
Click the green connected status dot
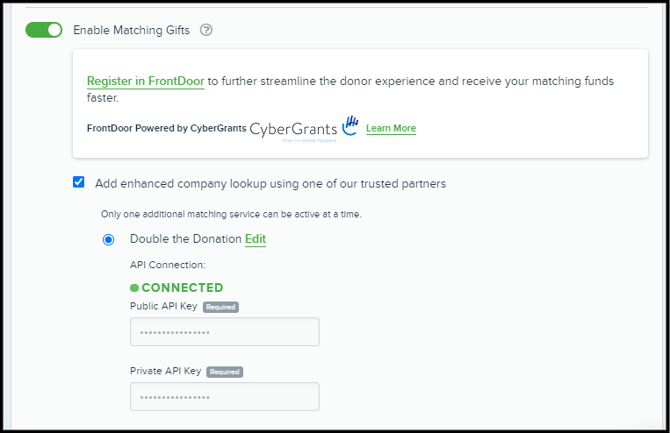pos(135,288)
